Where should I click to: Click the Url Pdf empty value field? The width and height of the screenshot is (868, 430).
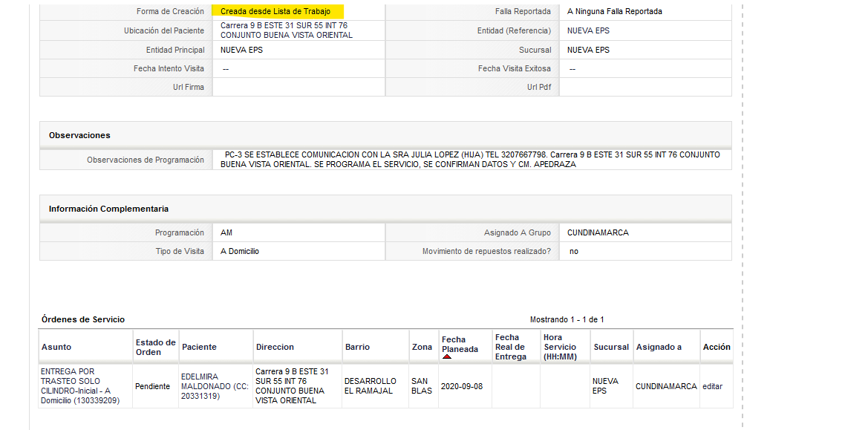coord(645,87)
